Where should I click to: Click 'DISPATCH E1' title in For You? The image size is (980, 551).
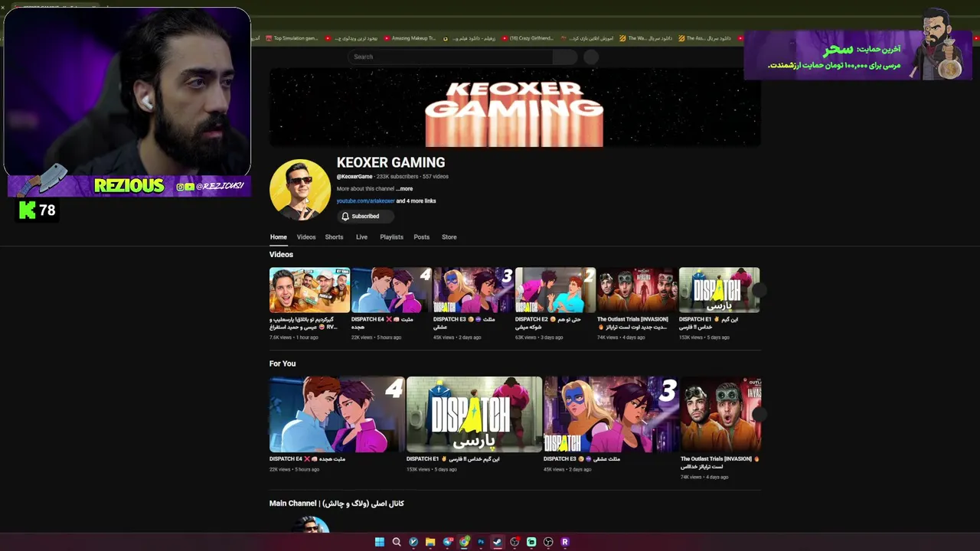tap(452, 459)
